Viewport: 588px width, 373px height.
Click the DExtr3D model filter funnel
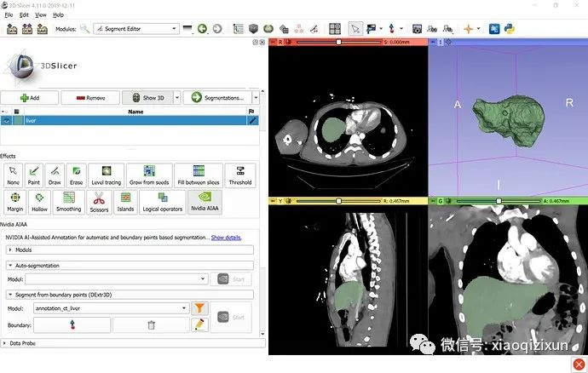click(x=199, y=308)
